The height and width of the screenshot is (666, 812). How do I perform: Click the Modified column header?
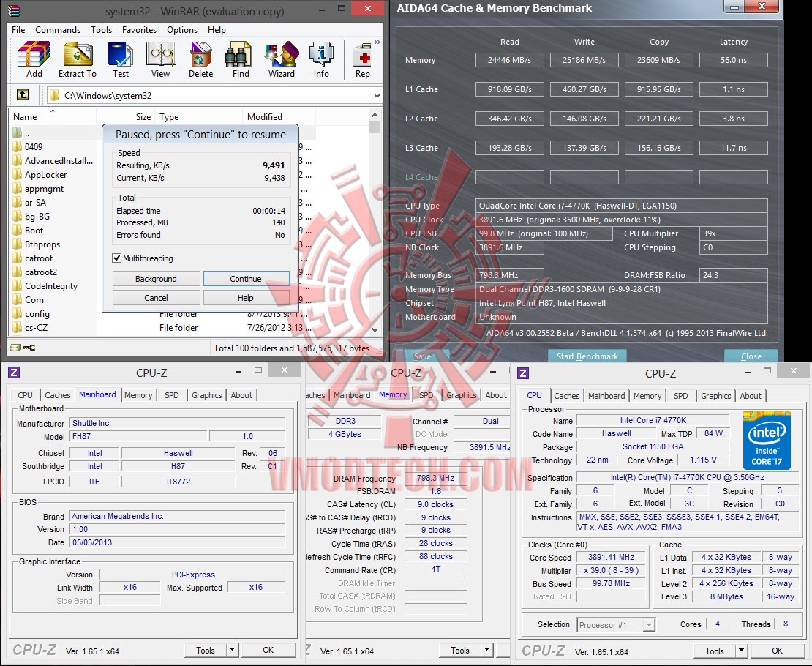tap(279, 117)
